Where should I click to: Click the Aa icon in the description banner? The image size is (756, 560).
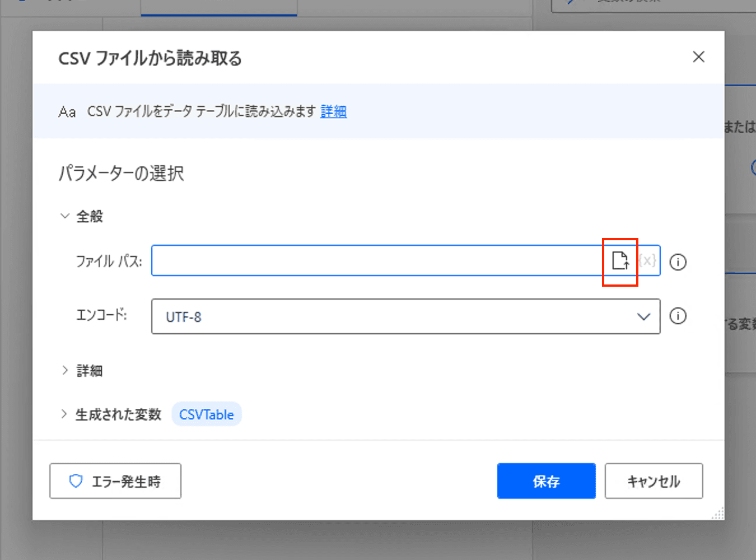pos(67,112)
